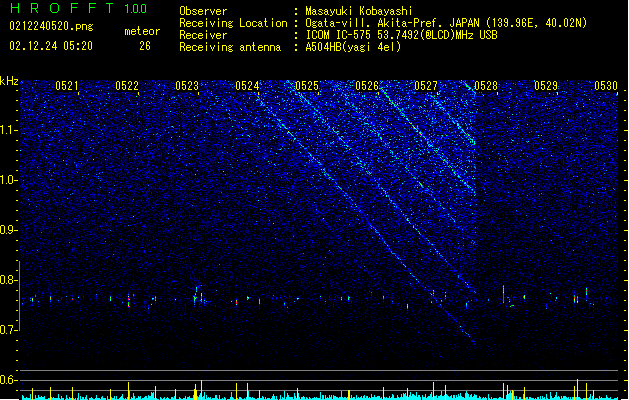
Task: Click the kHz axis unit label
Action: 9,81
